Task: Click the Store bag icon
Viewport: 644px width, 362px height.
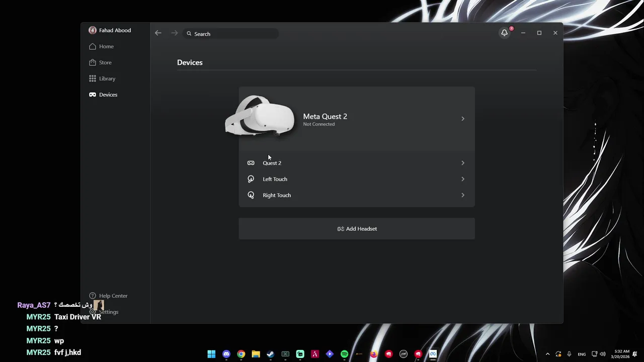Action: (x=93, y=62)
